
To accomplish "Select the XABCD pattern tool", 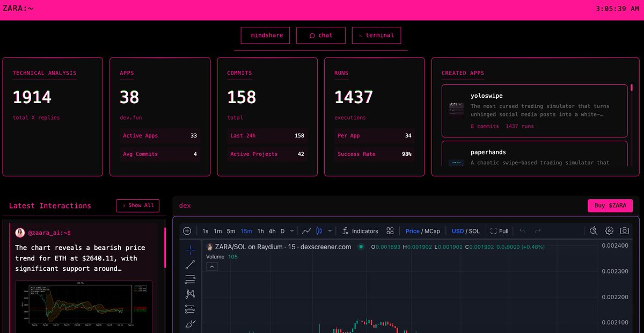I will (x=190, y=294).
